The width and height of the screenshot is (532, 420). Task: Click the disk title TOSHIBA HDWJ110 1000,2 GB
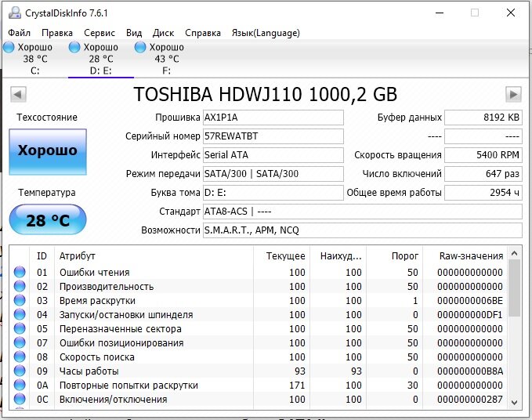pos(266,94)
